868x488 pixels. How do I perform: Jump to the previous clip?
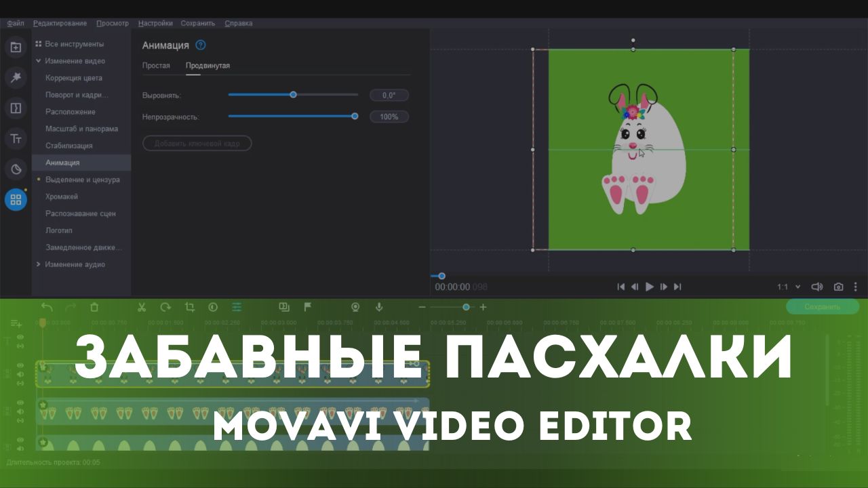(620, 287)
